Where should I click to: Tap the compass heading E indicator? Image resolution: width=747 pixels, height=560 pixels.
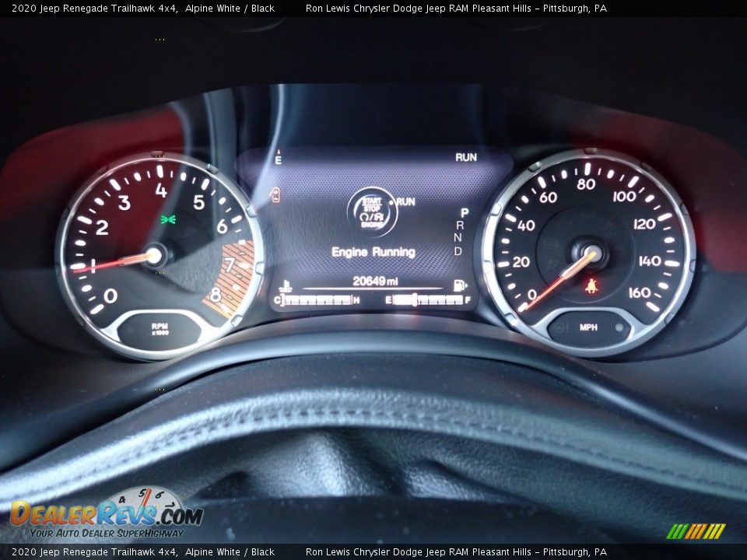click(279, 158)
